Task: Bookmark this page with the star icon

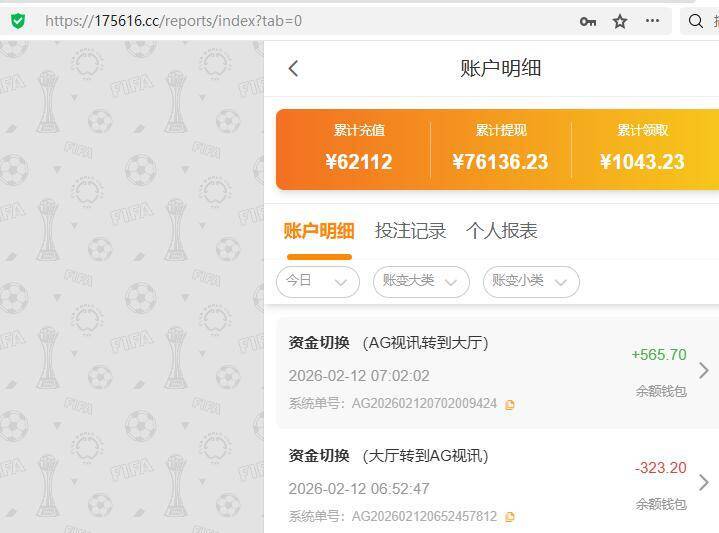Action: pyautogui.click(x=620, y=21)
